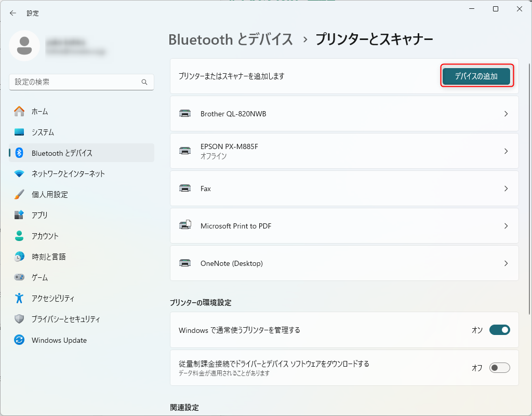Click the アカウント person icon

click(19, 236)
